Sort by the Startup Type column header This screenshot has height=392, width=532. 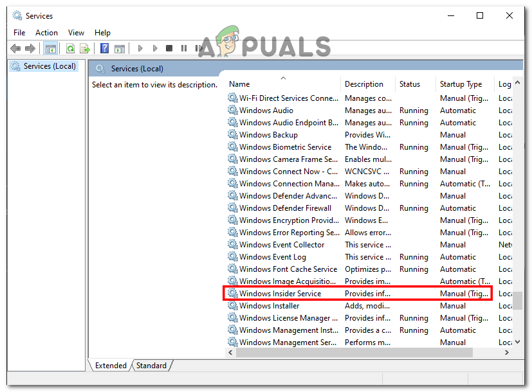click(461, 84)
